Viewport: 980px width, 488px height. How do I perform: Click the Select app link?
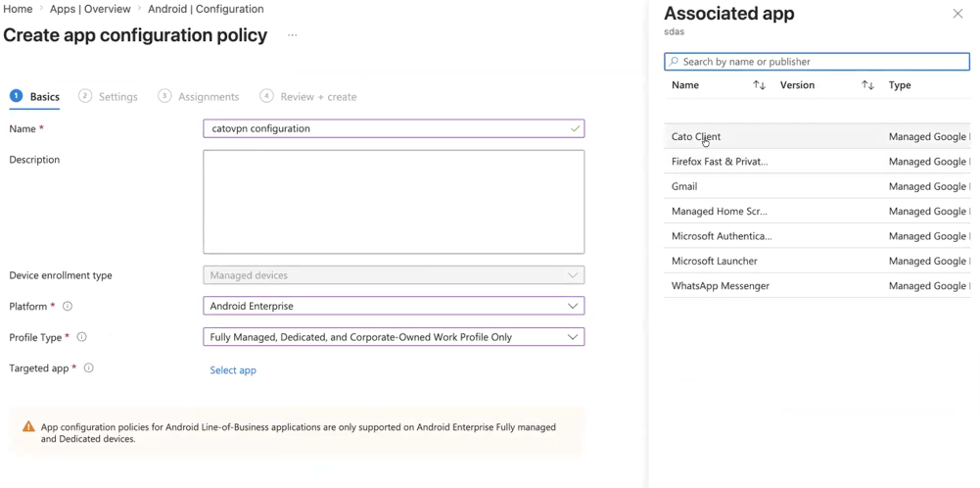click(x=233, y=370)
